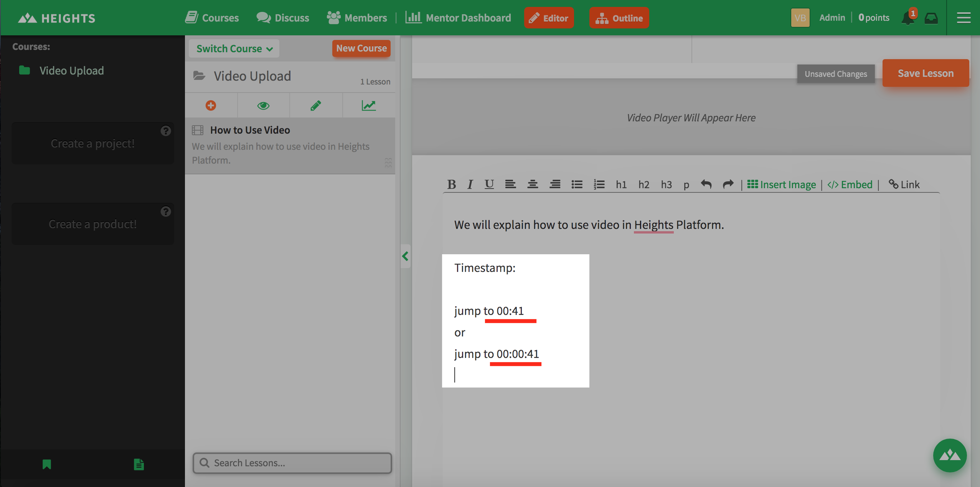980x487 pixels.
Task: Collapse the lesson list panel
Action: 405,256
